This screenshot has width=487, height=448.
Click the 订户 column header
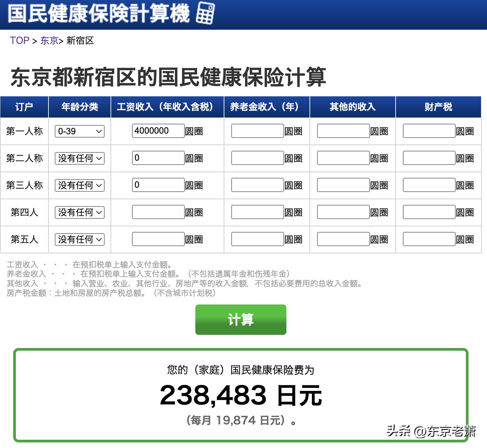pos(24,107)
